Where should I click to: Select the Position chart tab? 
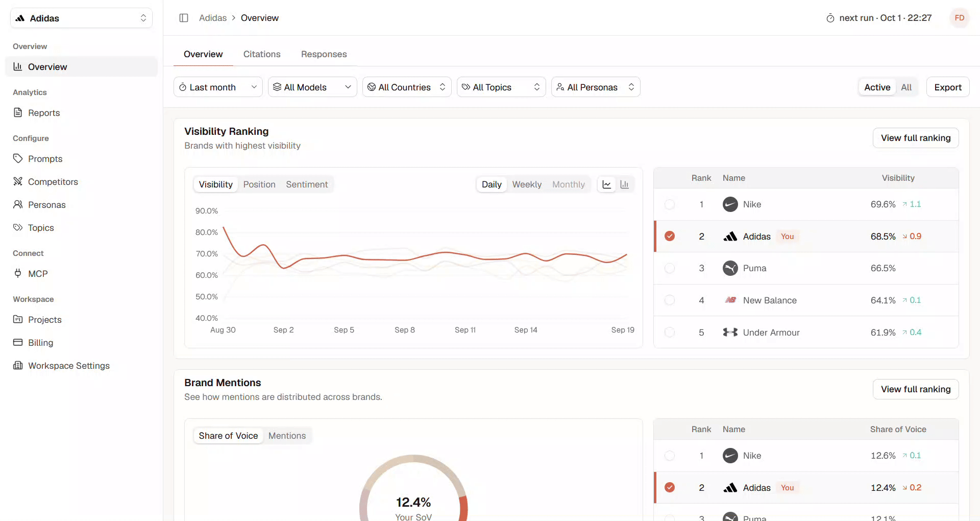pyautogui.click(x=259, y=184)
